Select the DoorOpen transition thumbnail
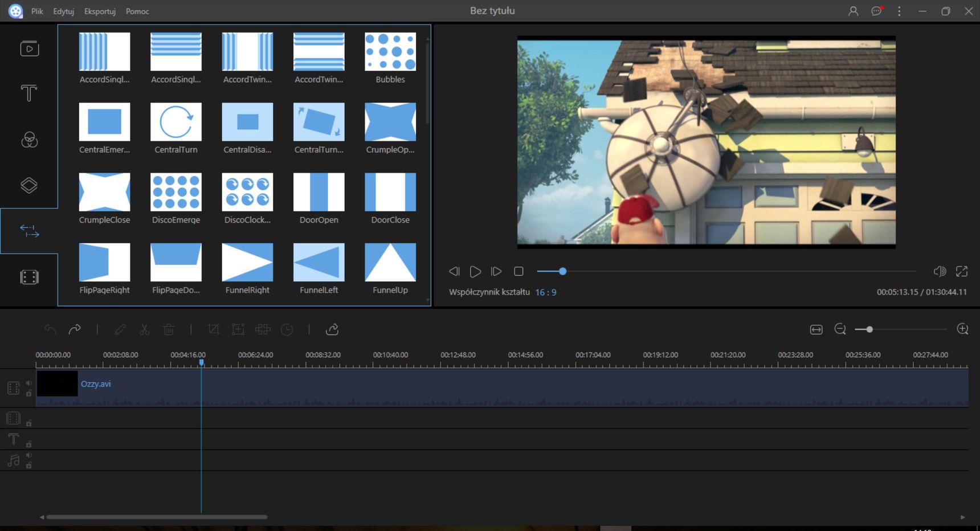The width and height of the screenshot is (980, 531). pos(319,191)
